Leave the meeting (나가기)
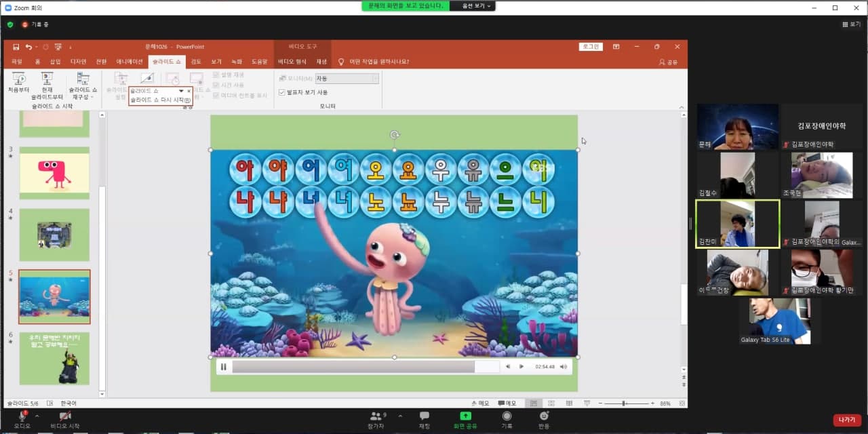The width and height of the screenshot is (868, 434). click(847, 420)
